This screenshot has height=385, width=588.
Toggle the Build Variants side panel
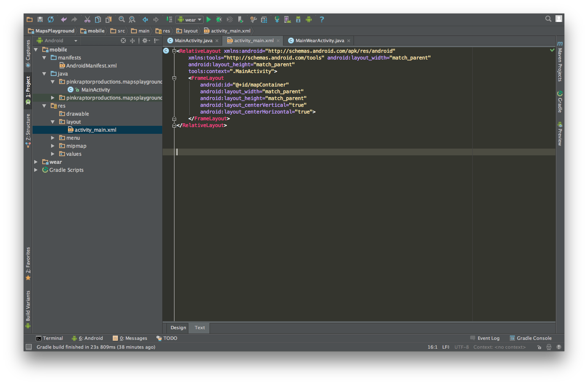click(x=28, y=309)
